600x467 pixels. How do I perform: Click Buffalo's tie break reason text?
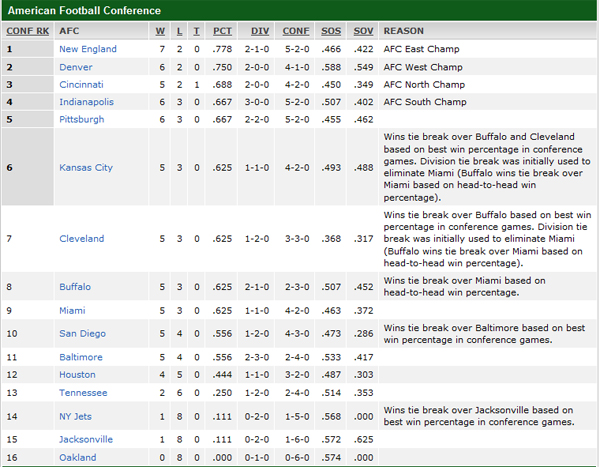(x=464, y=287)
